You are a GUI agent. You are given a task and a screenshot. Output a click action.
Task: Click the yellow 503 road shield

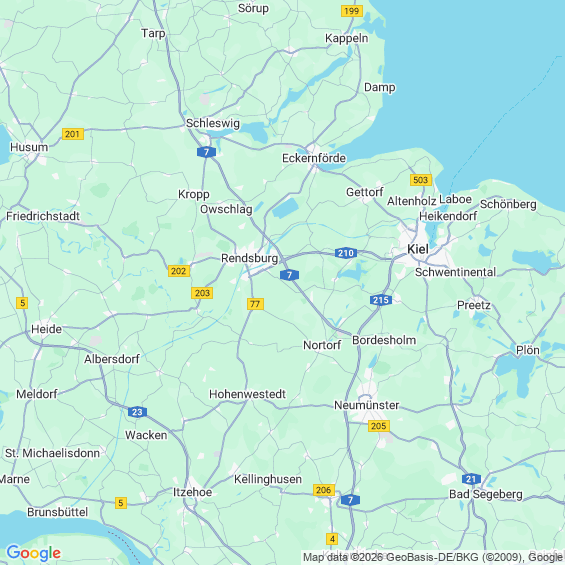(x=421, y=180)
